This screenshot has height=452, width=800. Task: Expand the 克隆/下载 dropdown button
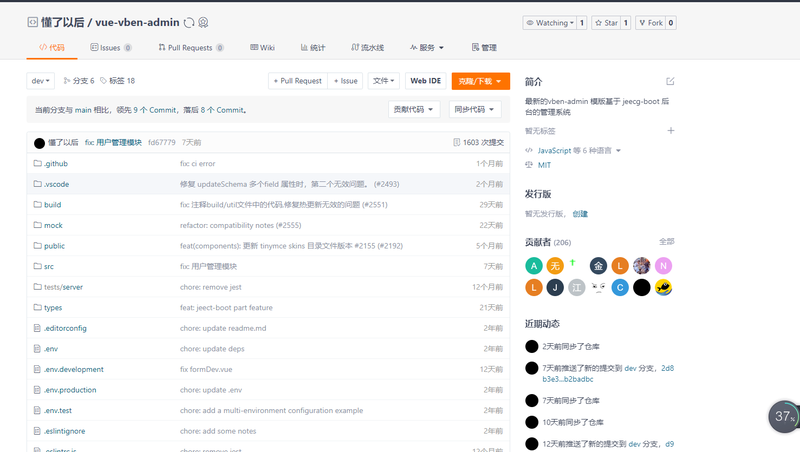point(481,81)
